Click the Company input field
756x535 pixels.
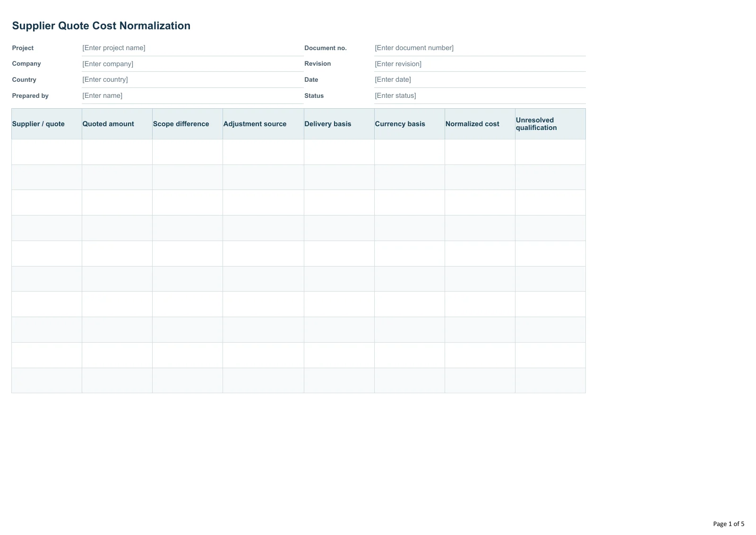click(x=193, y=64)
